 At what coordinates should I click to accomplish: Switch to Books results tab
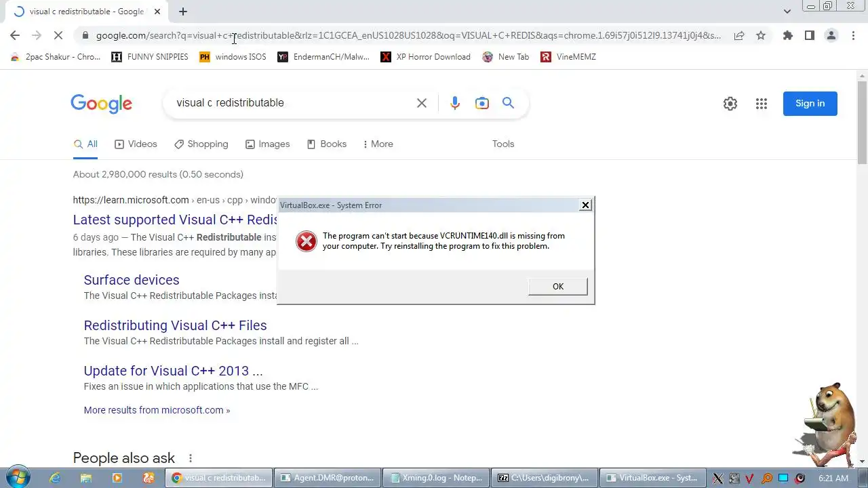327,144
